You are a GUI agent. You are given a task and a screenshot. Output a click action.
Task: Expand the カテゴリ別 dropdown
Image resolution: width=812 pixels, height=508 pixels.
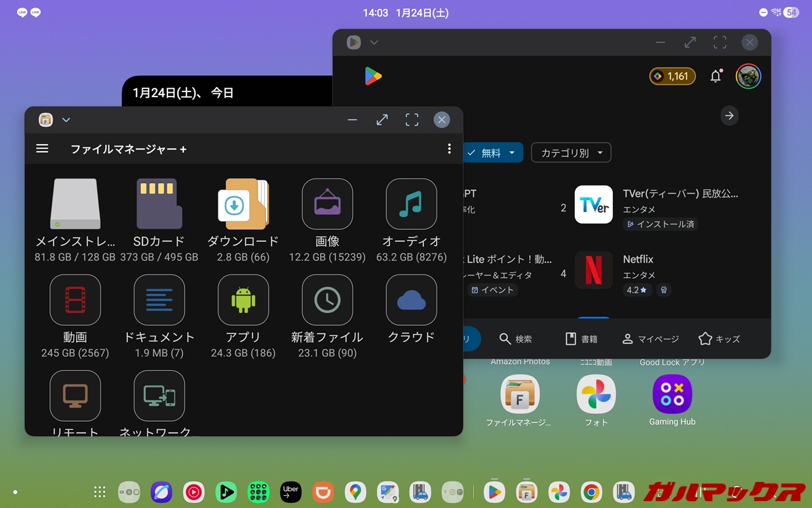tap(571, 153)
